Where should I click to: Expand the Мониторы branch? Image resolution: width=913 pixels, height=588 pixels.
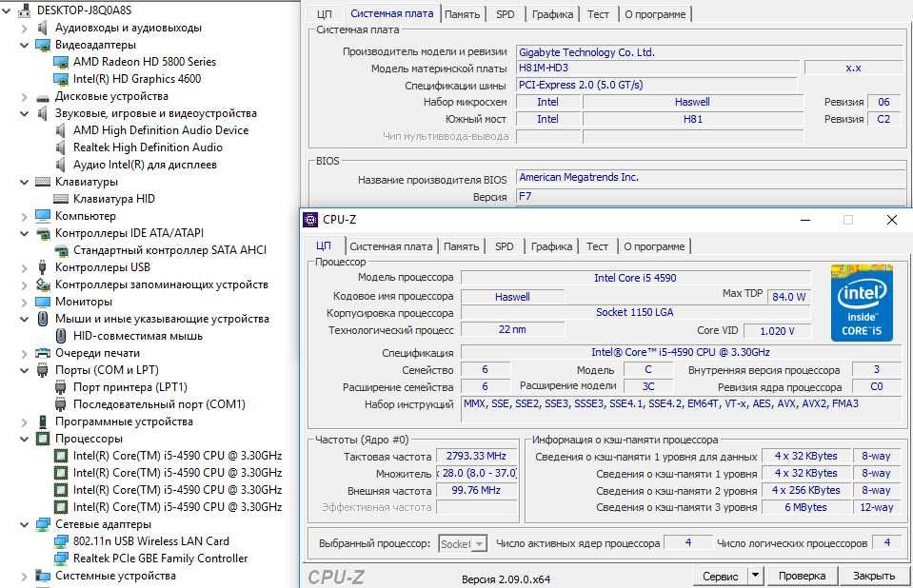click(x=25, y=303)
